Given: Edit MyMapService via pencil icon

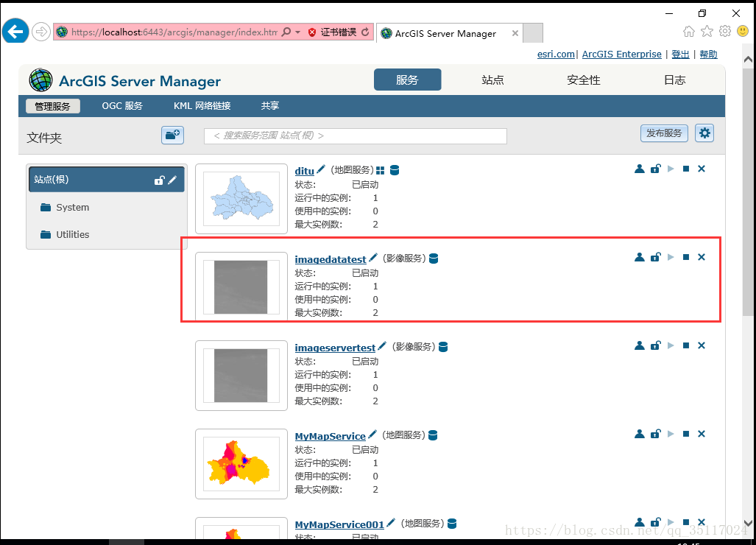Looking at the screenshot, I should [x=372, y=434].
